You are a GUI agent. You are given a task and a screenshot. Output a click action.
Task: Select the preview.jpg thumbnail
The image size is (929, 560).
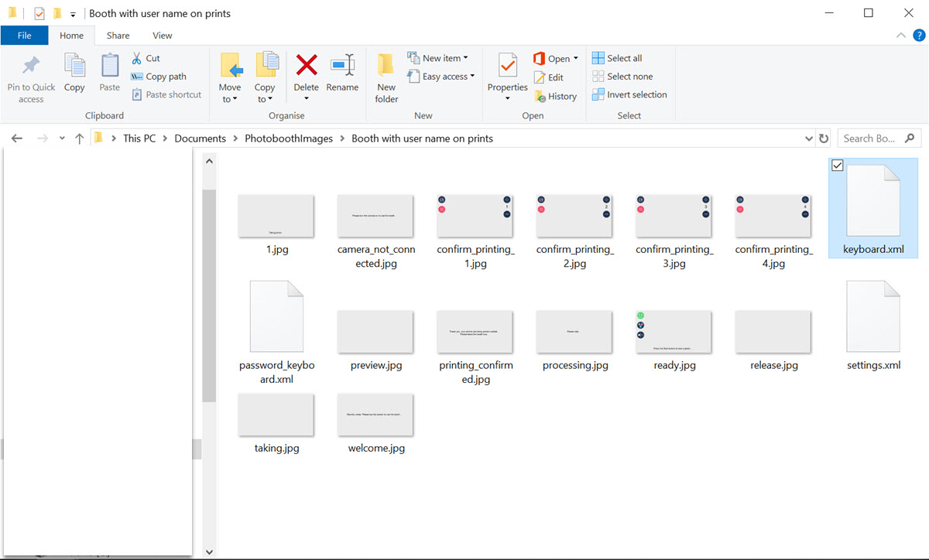click(375, 333)
